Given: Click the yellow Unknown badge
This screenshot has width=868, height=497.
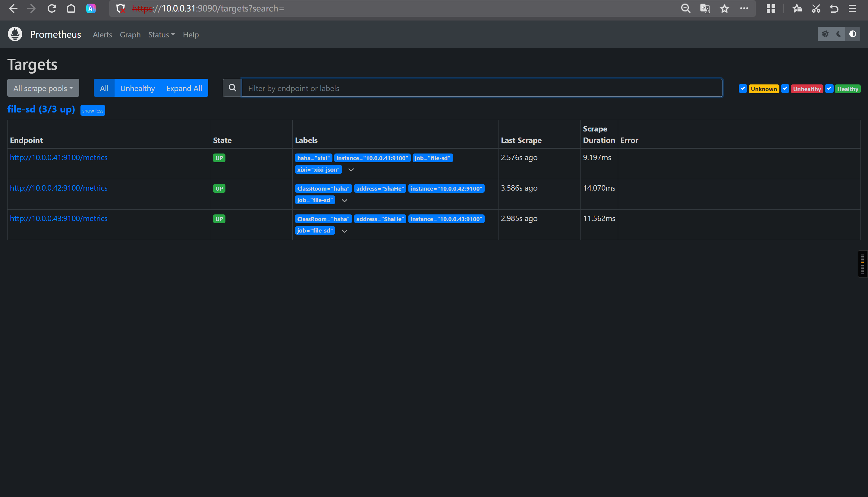Looking at the screenshot, I should (x=764, y=89).
